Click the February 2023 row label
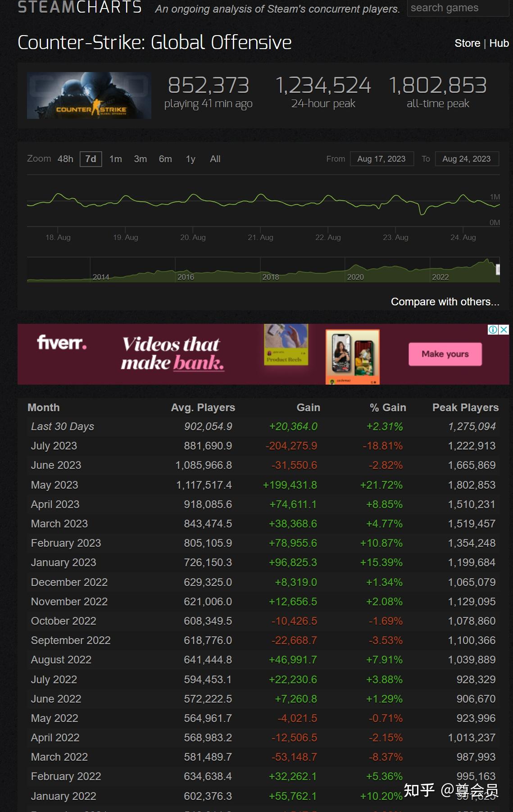513x812 pixels. click(x=66, y=543)
